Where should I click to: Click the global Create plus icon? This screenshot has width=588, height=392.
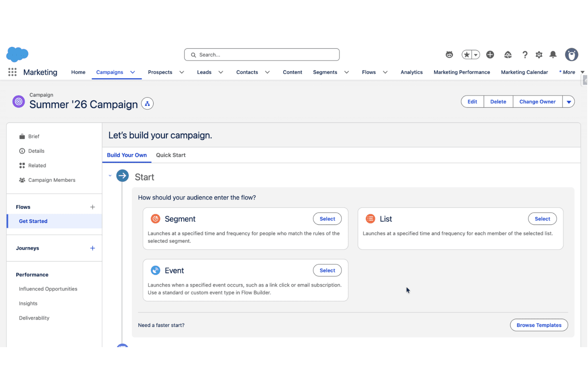(x=490, y=54)
